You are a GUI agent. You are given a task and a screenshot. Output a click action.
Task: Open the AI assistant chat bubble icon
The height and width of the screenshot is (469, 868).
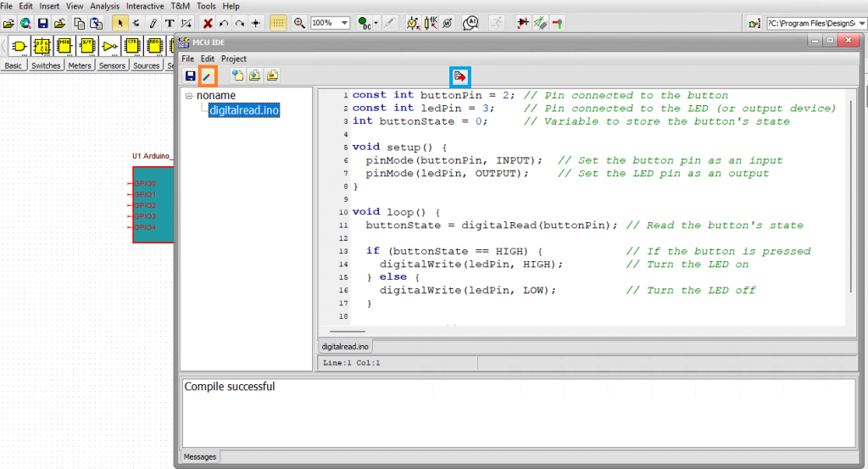tap(472, 23)
